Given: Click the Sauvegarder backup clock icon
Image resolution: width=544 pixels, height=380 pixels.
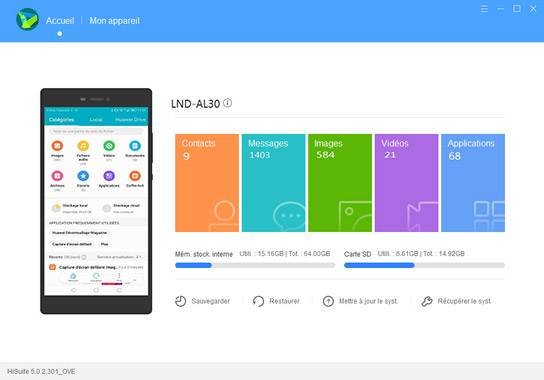Looking at the screenshot, I should tap(180, 301).
